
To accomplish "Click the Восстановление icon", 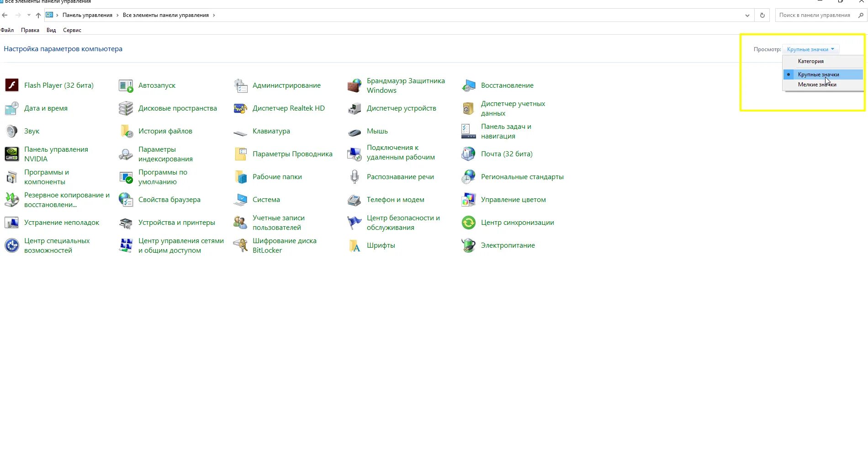I will (x=468, y=85).
